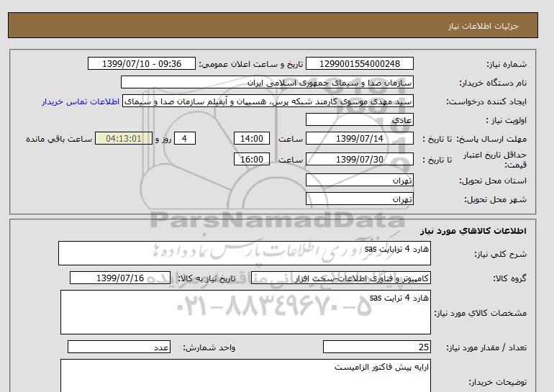
Task: Click the delivery city field تهران
Action: [359, 199]
